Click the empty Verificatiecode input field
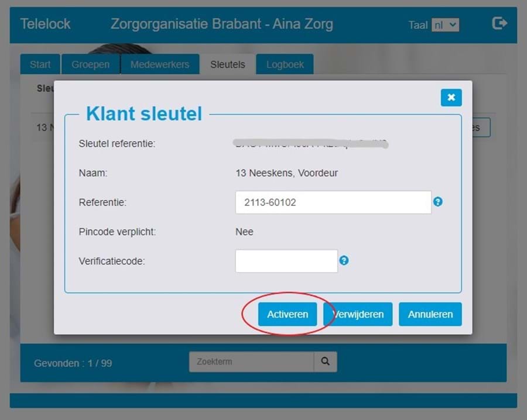Screen dimensions: 527x420 286,260
